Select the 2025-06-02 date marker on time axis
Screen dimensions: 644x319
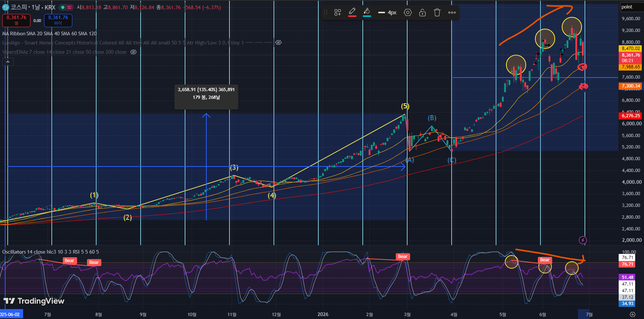11,314
